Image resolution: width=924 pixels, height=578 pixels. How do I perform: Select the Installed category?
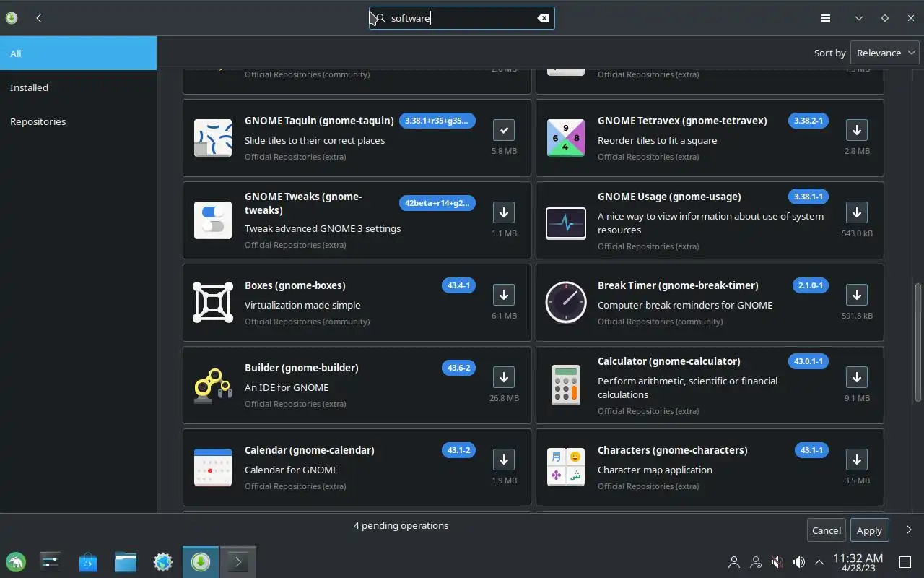click(78, 87)
